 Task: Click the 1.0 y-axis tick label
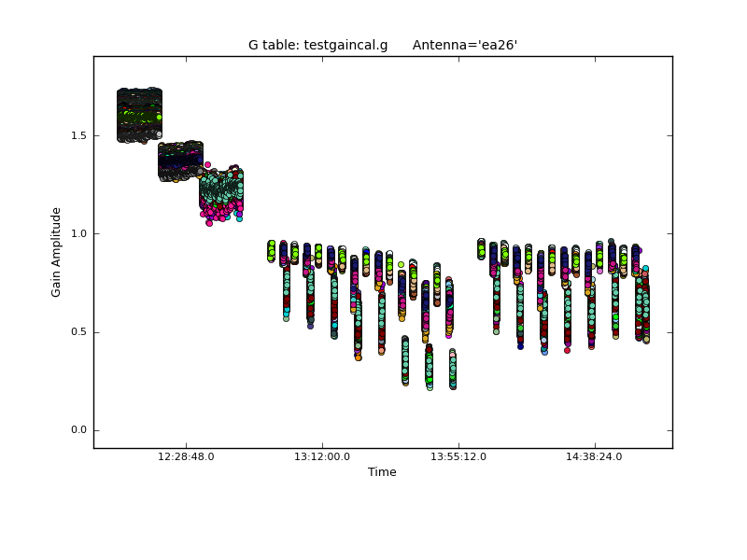click(78, 233)
